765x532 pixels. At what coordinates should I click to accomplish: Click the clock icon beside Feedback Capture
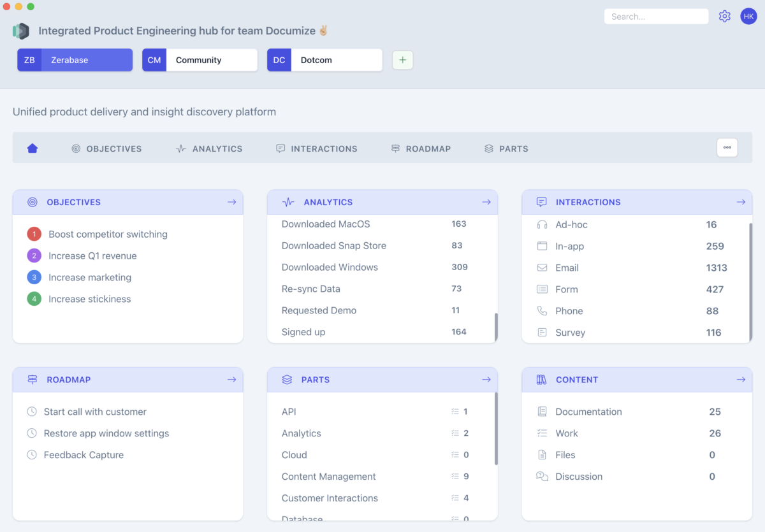(33, 454)
